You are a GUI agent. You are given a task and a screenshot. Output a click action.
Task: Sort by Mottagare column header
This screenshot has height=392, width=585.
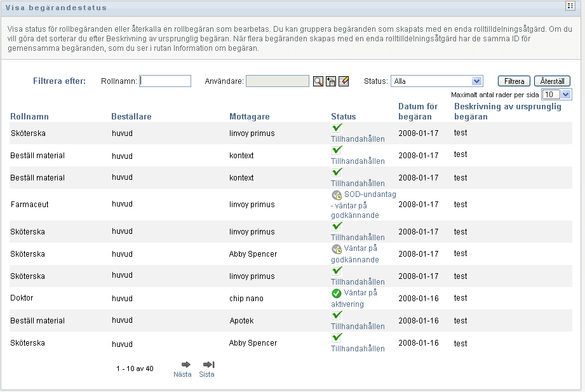249,117
